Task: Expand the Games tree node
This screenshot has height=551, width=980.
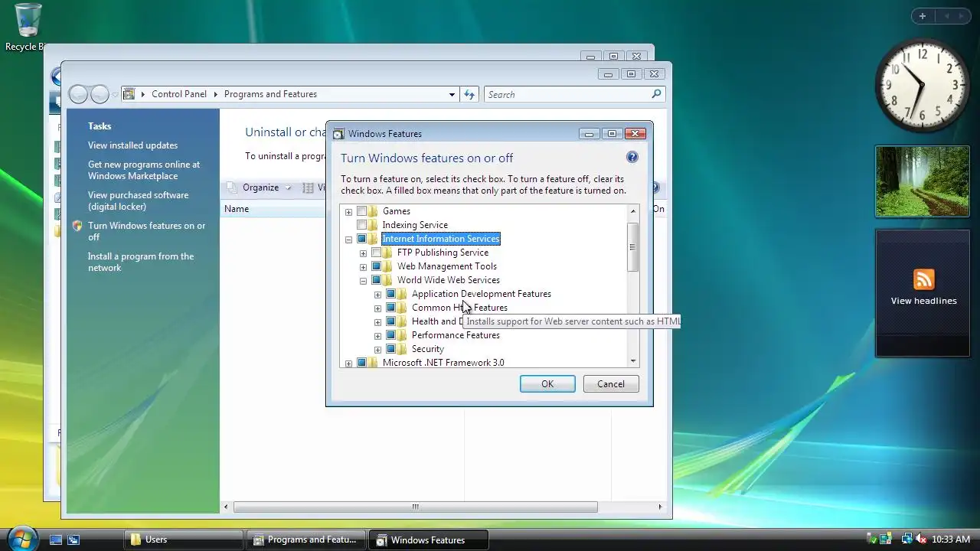Action: pyautogui.click(x=348, y=212)
